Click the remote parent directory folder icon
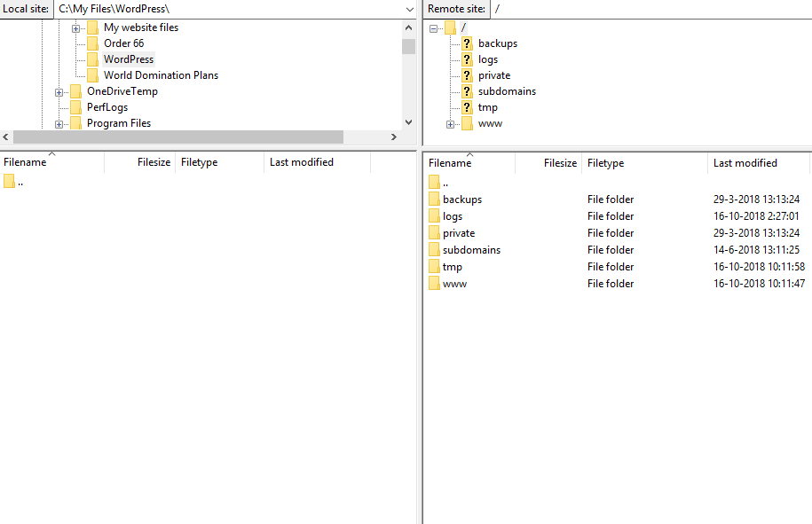 (434, 182)
